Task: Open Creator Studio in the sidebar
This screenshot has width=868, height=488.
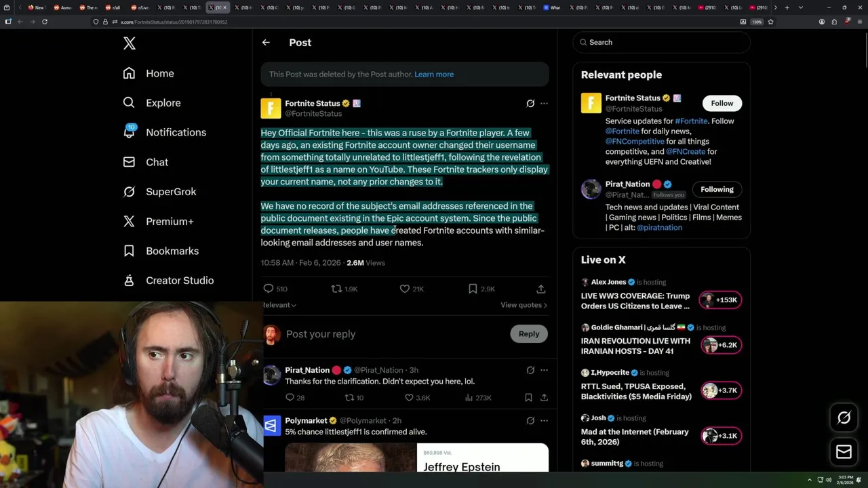Action: pos(168,281)
